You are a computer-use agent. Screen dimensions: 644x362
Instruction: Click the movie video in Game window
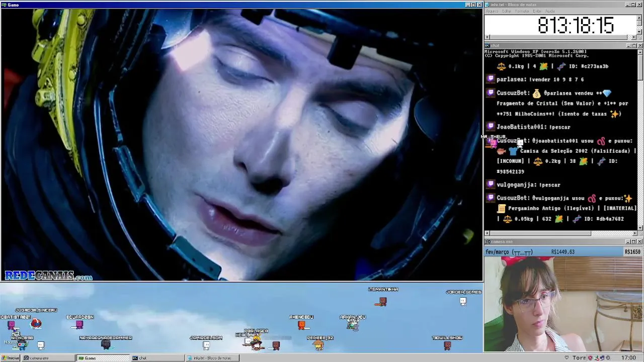point(242,145)
